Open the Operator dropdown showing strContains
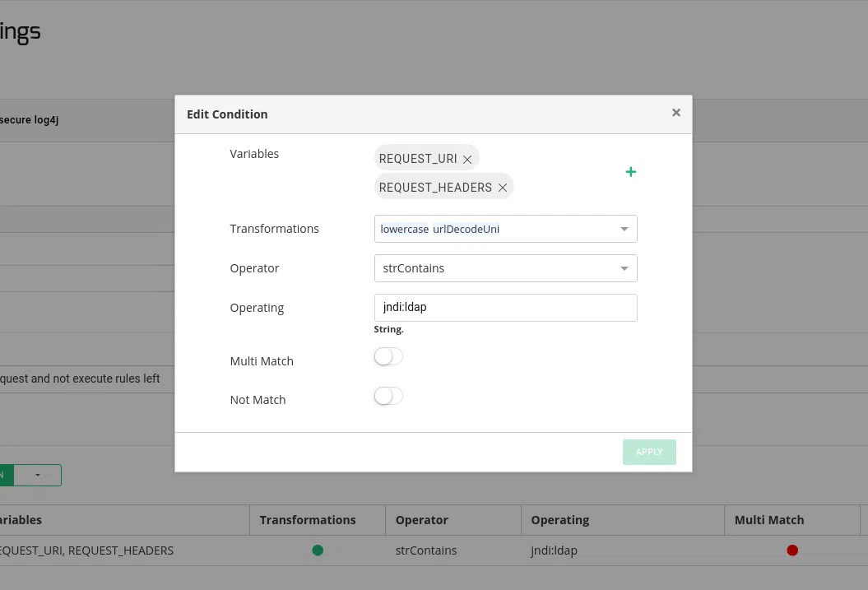Viewport: 868px width, 590px height. pyautogui.click(x=505, y=268)
